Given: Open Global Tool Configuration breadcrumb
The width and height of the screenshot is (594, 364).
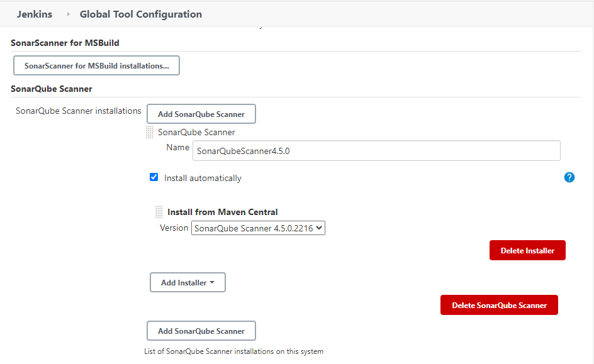Looking at the screenshot, I should click(x=140, y=14).
